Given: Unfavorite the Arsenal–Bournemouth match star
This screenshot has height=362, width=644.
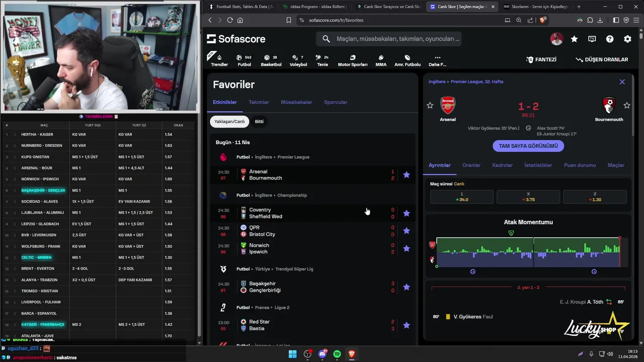Looking at the screenshot, I should point(407,175).
